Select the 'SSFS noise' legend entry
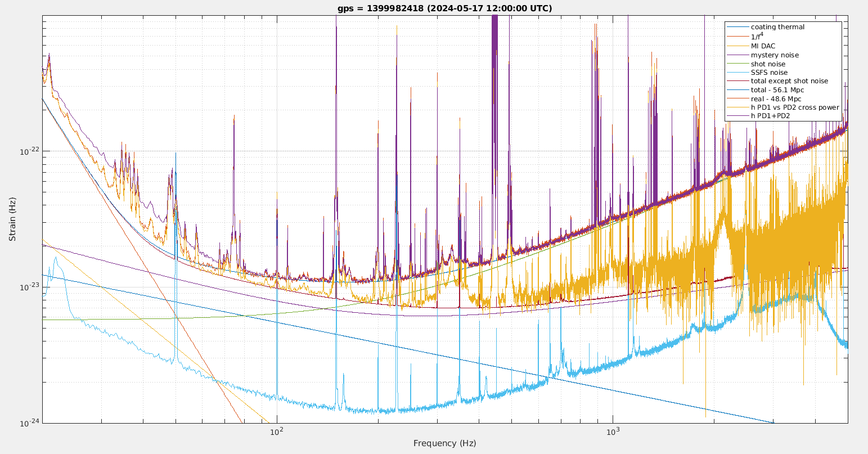Screen dimensions: 868x454 [769, 73]
